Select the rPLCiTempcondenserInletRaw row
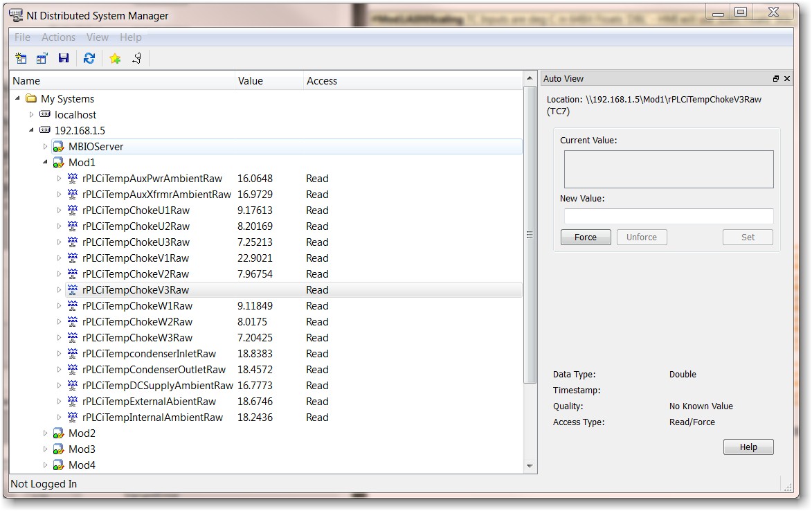812x511 pixels. [293, 354]
